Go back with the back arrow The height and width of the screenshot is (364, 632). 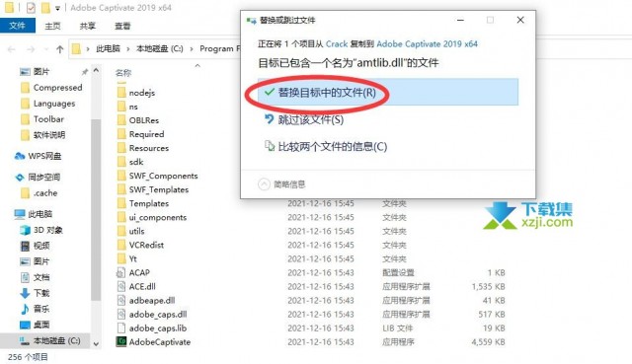[x=12, y=49]
